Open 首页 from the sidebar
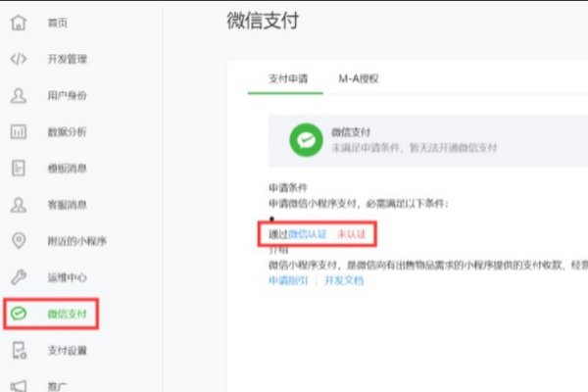588x392 pixels. (x=58, y=23)
